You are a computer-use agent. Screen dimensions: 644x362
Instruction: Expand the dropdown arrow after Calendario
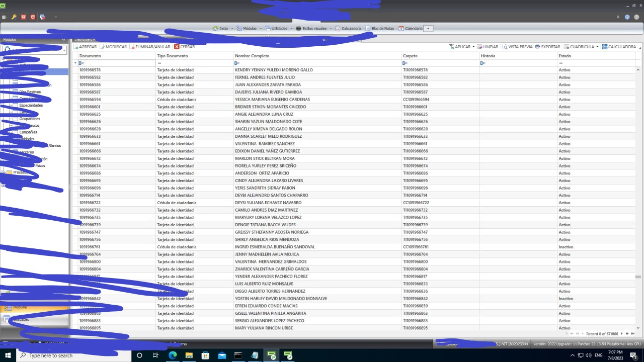pyautogui.click(x=428, y=29)
